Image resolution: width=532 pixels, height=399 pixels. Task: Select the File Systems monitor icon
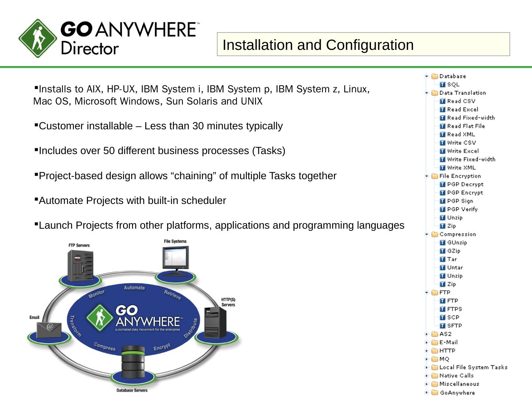click(175, 261)
